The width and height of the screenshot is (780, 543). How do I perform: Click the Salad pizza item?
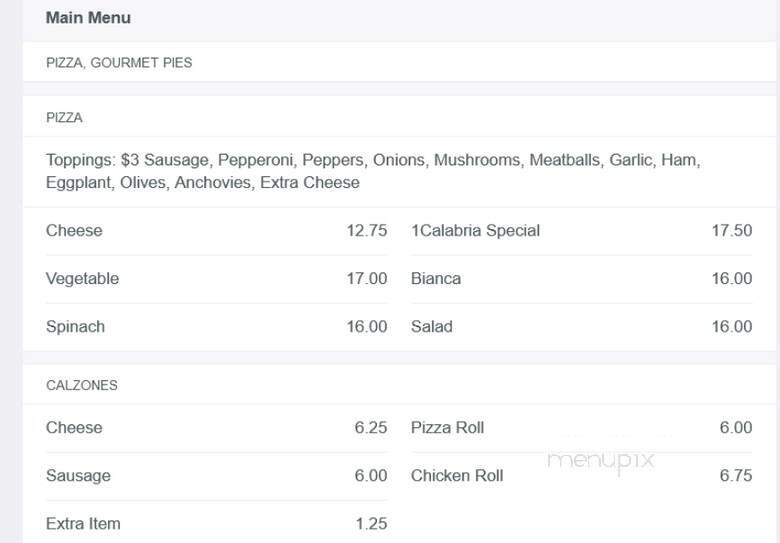click(x=432, y=327)
